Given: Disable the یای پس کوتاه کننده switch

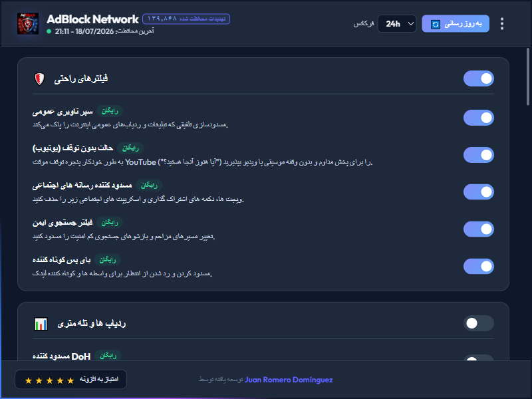Looking at the screenshot, I should (478, 267).
